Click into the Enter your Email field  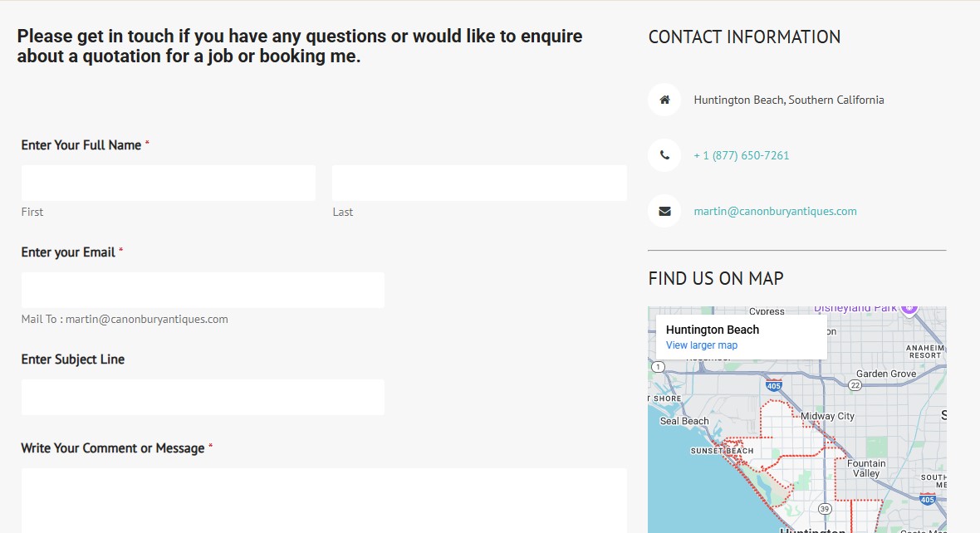(203, 290)
